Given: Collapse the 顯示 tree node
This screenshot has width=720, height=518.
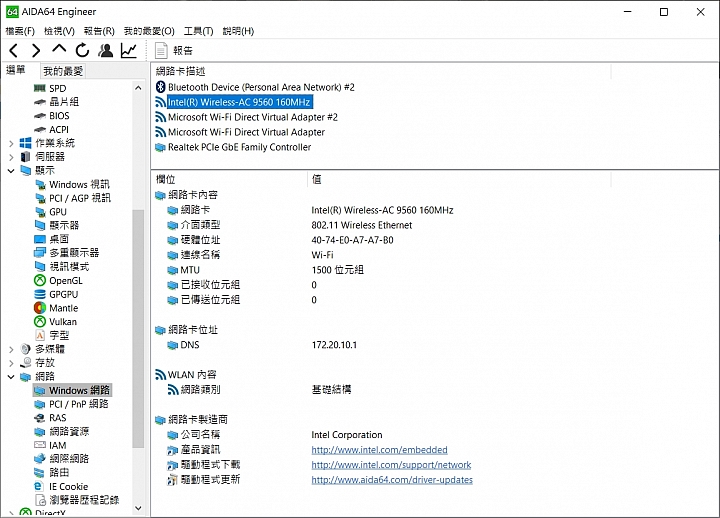Looking at the screenshot, I should 11,170.
